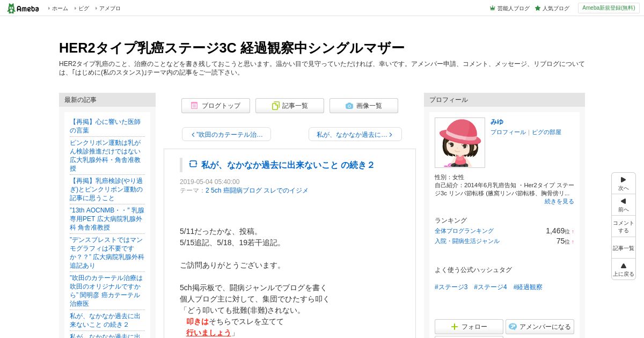Open theme link 2 5ch 癌闘病ブログ スレでのイジメ
644x338 pixels.
(x=257, y=190)
